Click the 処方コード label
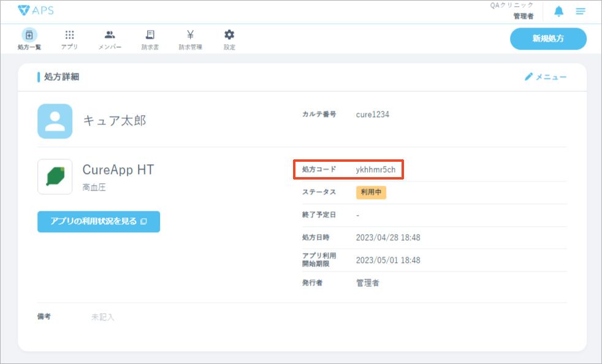This screenshot has height=364, width=602. (319, 169)
